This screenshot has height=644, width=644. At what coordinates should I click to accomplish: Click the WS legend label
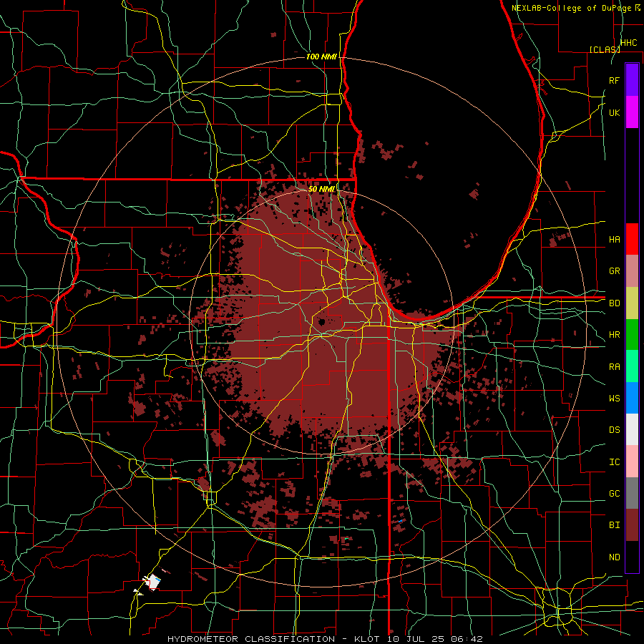615,399
